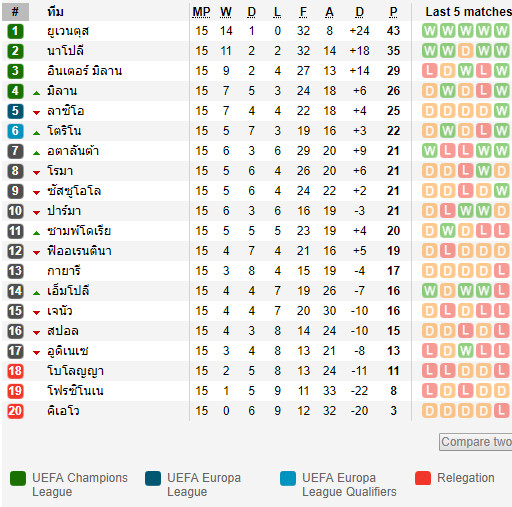The image size is (512, 507).
Task: Click the Compare two button
Action: [476, 442]
